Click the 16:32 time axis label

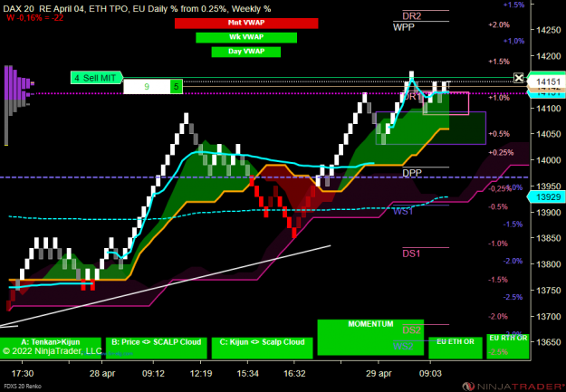tap(294, 373)
